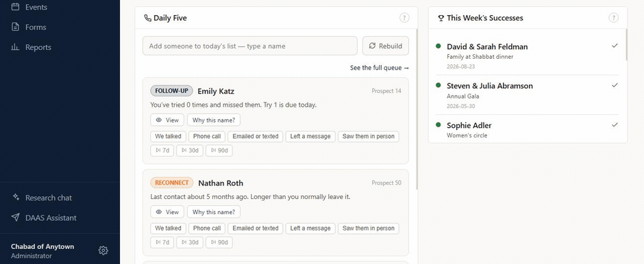The width and height of the screenshot is (644, 264).
Task: Click the RECONNECT badge on Nathan Roth
Action: (172, 183)
